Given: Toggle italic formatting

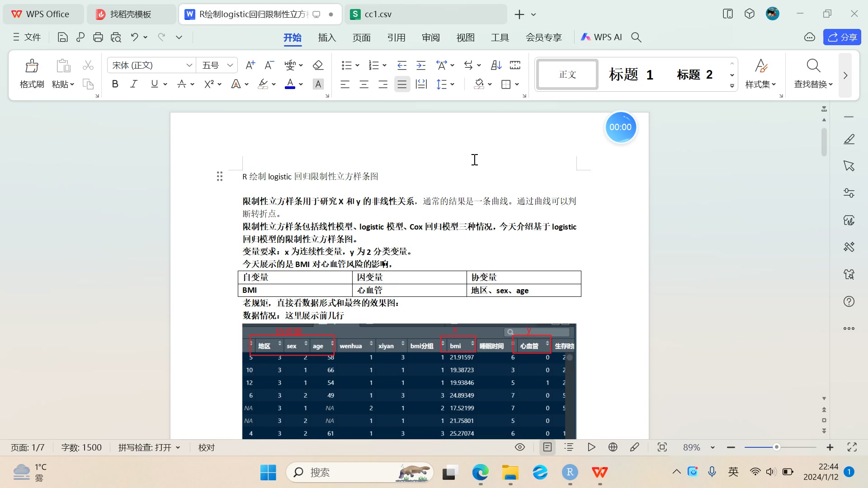Looking at the screenshot, I should 134,84.
